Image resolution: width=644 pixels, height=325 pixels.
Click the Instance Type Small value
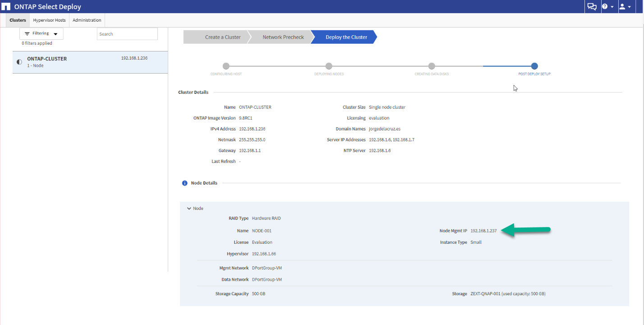[476, 242]
